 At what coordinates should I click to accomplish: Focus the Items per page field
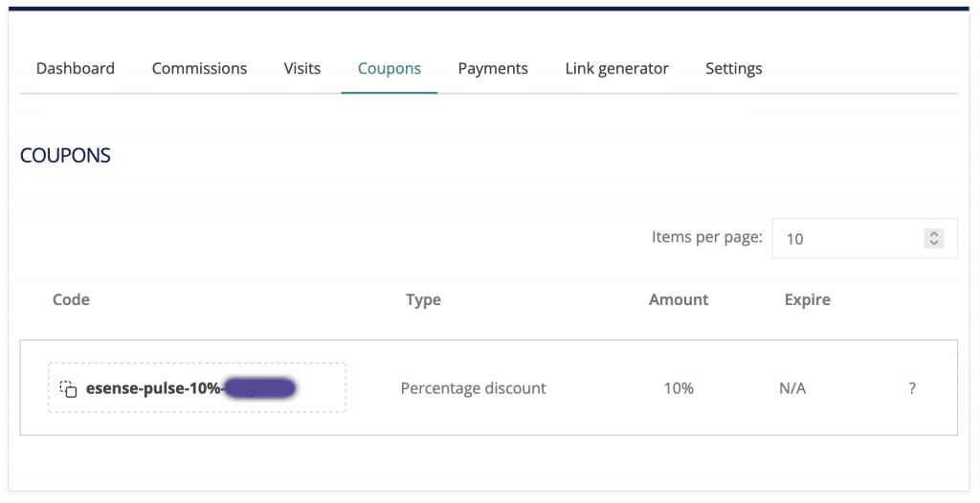coord(847,238)
